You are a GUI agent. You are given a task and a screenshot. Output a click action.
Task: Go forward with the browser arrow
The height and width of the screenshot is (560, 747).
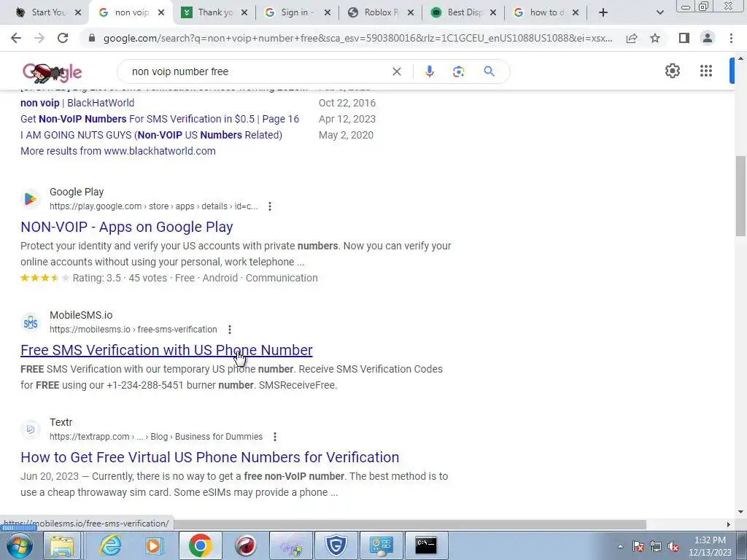pos(39,38)
